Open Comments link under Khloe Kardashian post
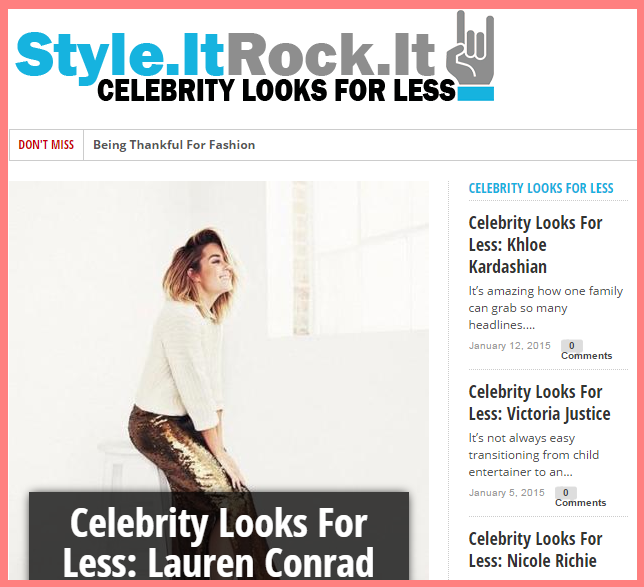The height and width of the screenshot is (587, 644). (x=586, y=356)
